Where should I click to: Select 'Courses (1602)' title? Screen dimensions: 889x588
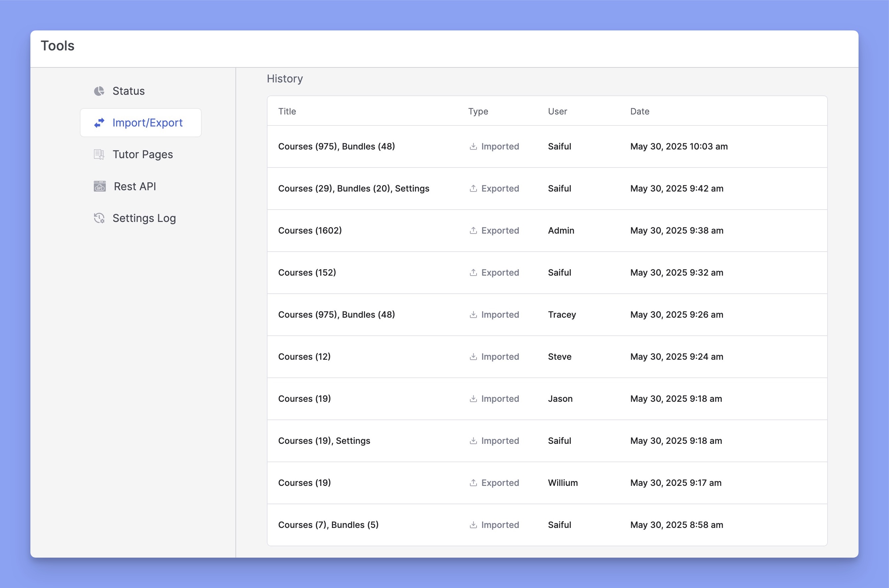pos(310,230)
